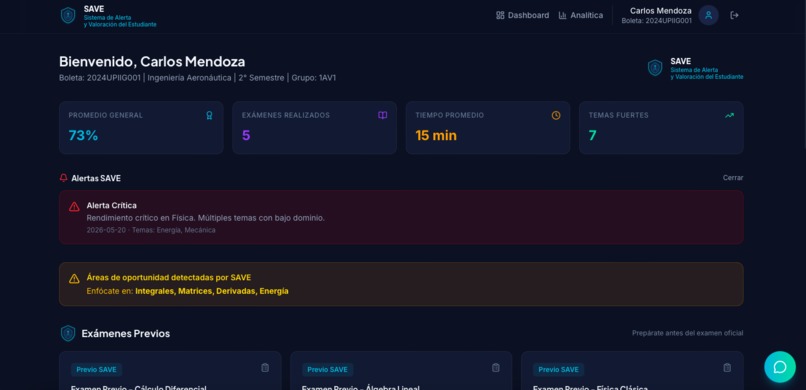Open the chat assistant floating button

[x=780, y=367]
